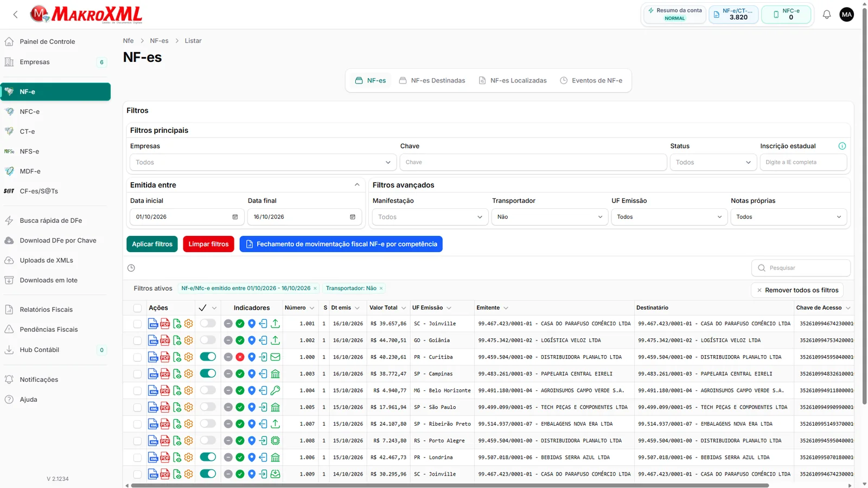Check the select-all checkbox in table header
Image resolution: width=868 pixels, height=488 pixels.
tap(137, 308)
